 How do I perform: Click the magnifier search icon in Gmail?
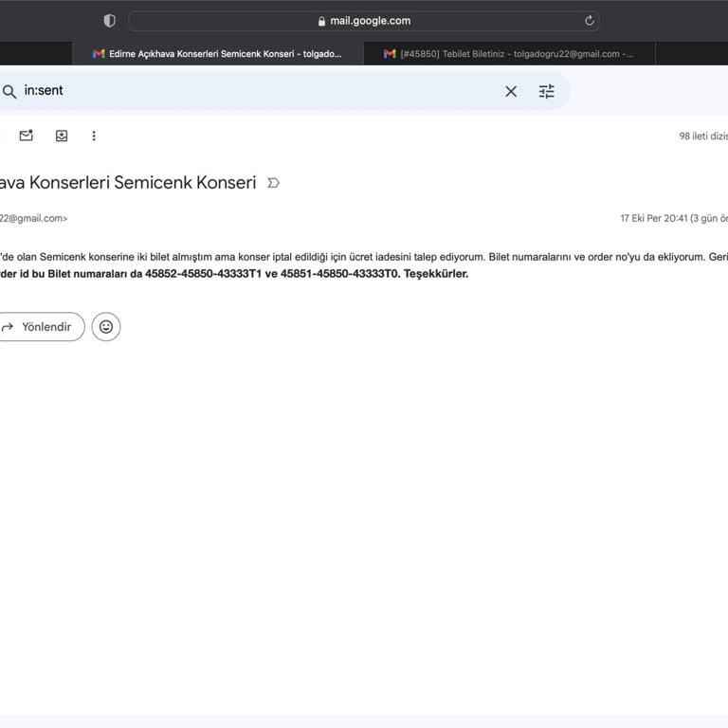[9, 91]
